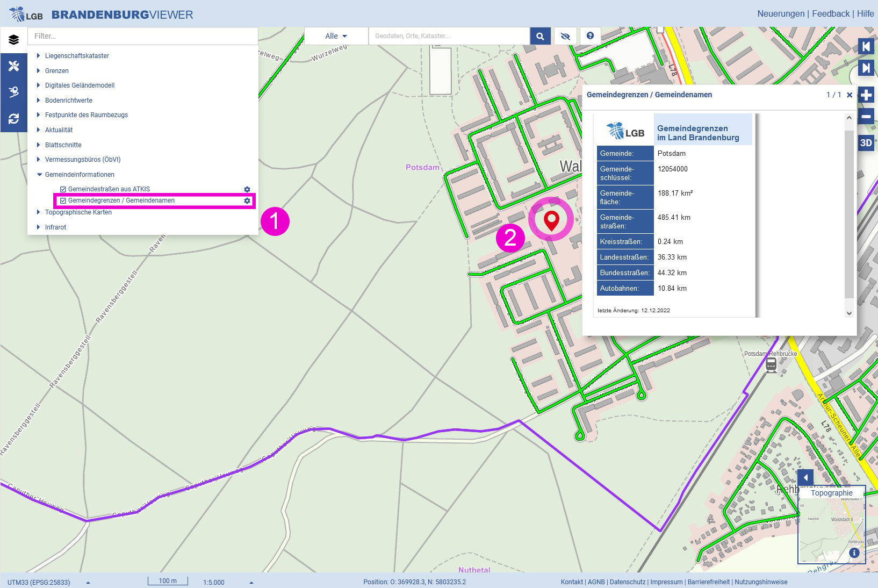
Task: Select Gemeindefläche value 188.17 km²
Action: (675, 193)
